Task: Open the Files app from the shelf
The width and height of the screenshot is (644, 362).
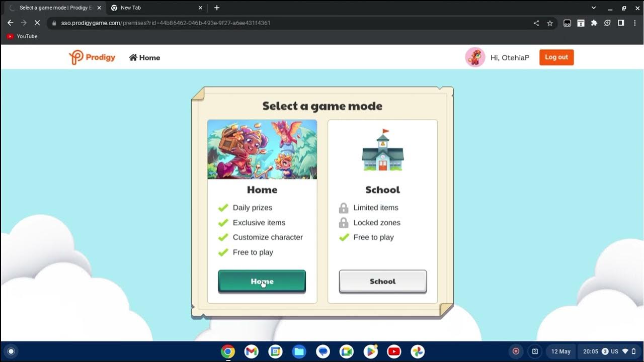Action: tap(299, 351)
